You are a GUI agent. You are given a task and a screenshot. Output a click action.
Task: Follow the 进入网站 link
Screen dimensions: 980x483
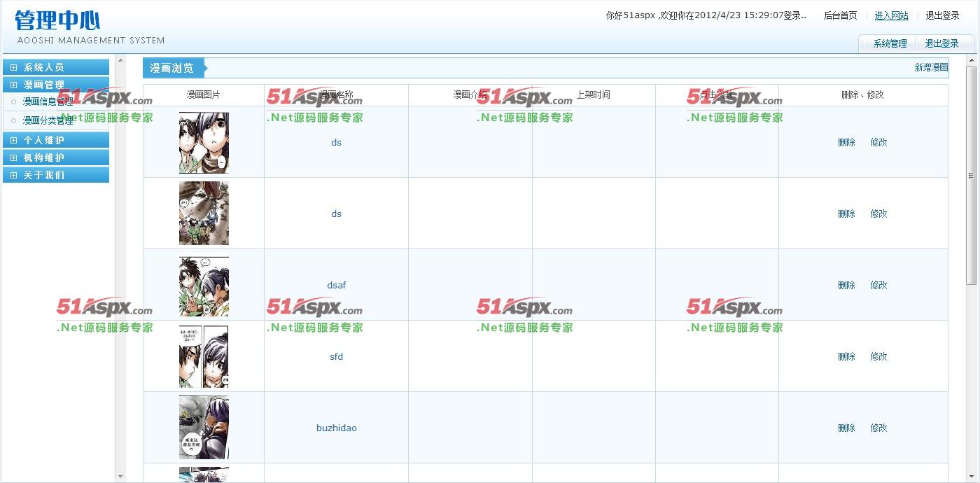coord(891,15)
